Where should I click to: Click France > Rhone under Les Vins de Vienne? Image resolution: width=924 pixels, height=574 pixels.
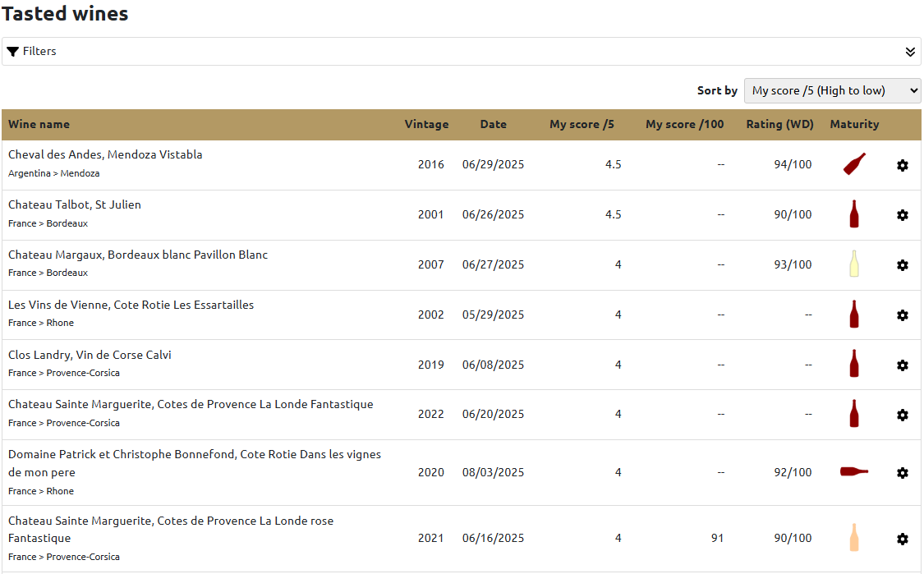41,323
